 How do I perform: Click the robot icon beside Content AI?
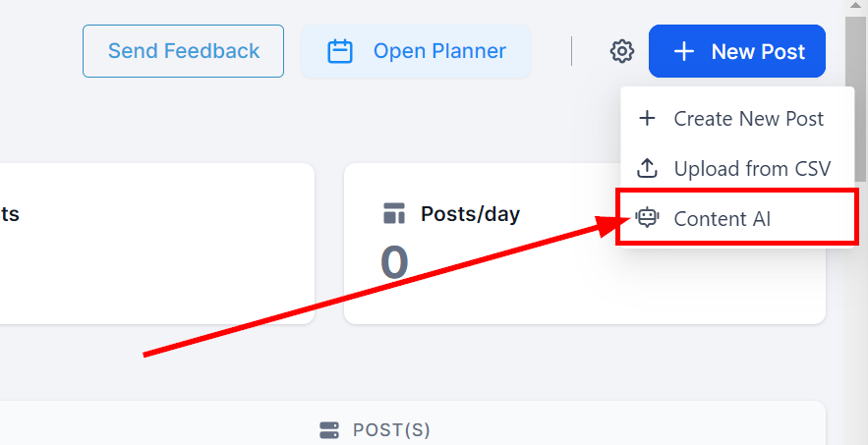(647, 218)
